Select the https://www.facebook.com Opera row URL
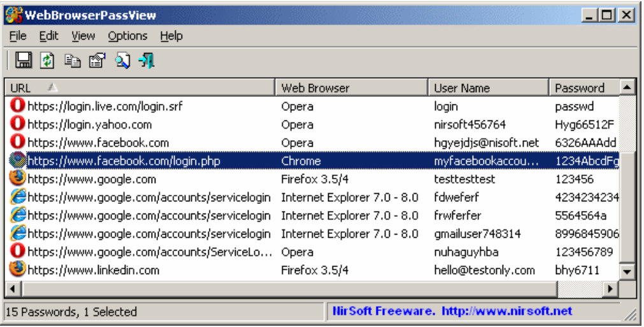 click(98, 143)
